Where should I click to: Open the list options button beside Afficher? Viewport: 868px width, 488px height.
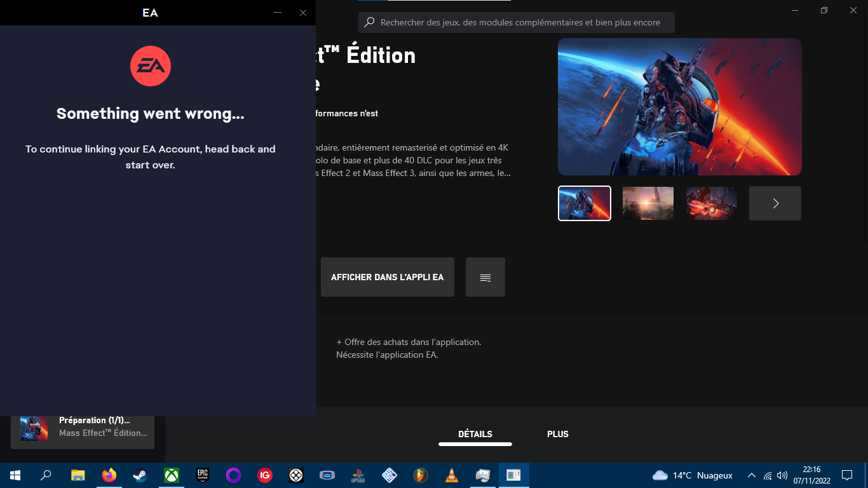click(485, 277)
